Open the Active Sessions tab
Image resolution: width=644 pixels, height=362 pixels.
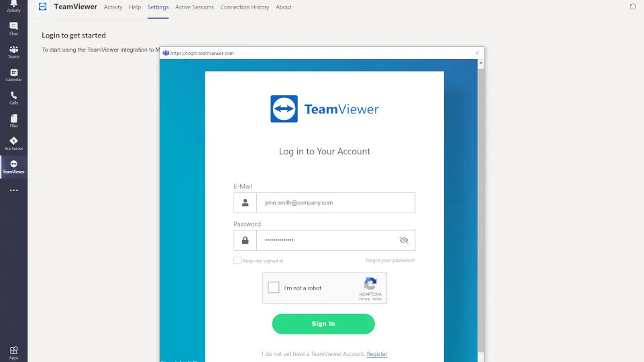coord(195,7)
